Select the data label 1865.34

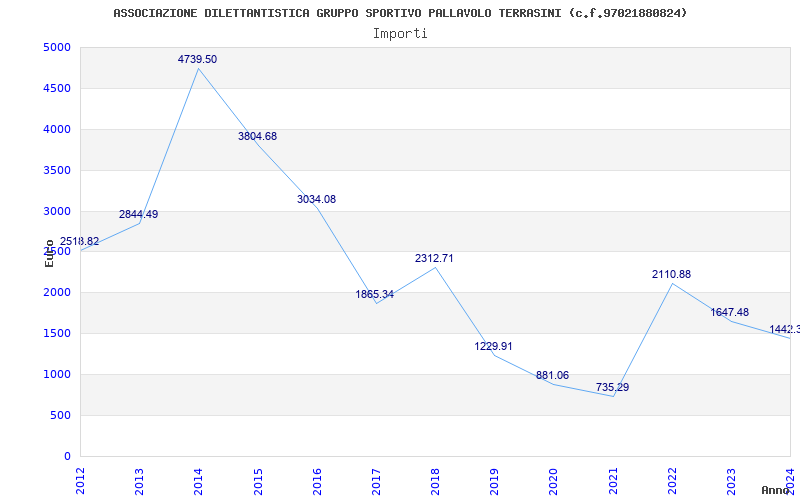(375, 294)
